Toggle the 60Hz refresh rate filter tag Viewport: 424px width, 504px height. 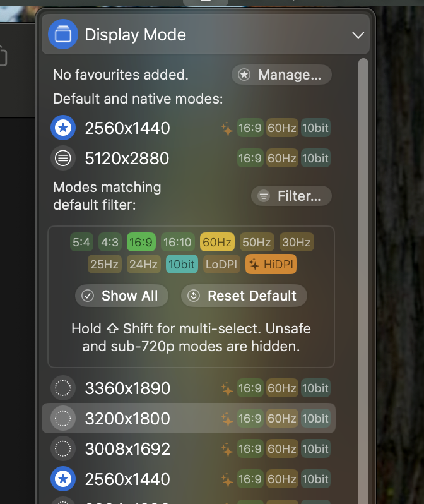[x=217, y=242]
